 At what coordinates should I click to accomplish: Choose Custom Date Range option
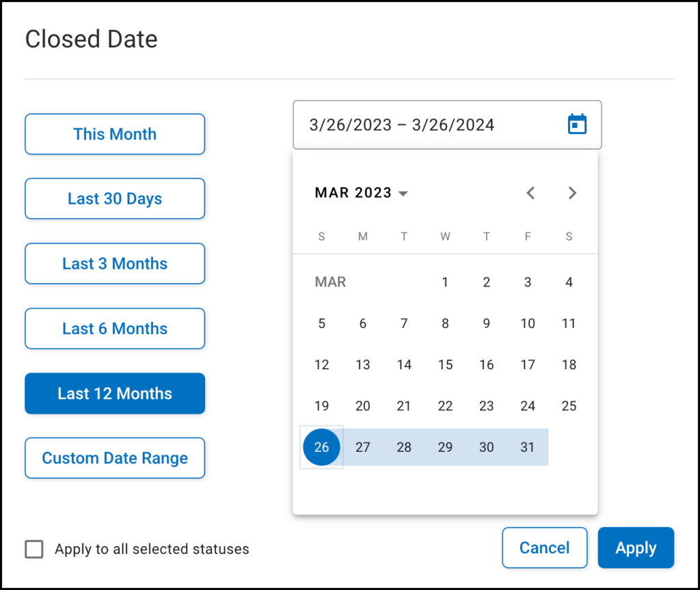pyautogui.click(x=115, y=458)
